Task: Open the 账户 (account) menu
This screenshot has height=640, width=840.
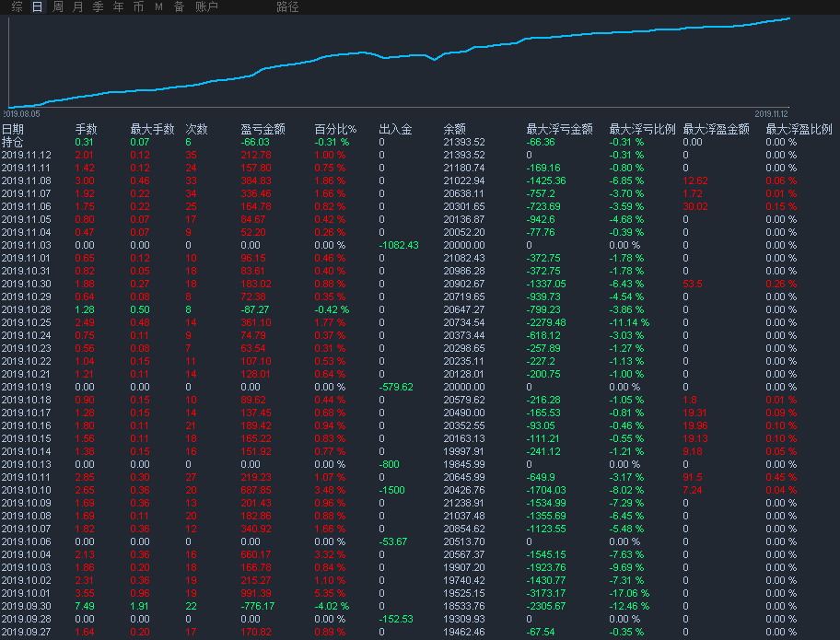Action: (x=206, y=7)
